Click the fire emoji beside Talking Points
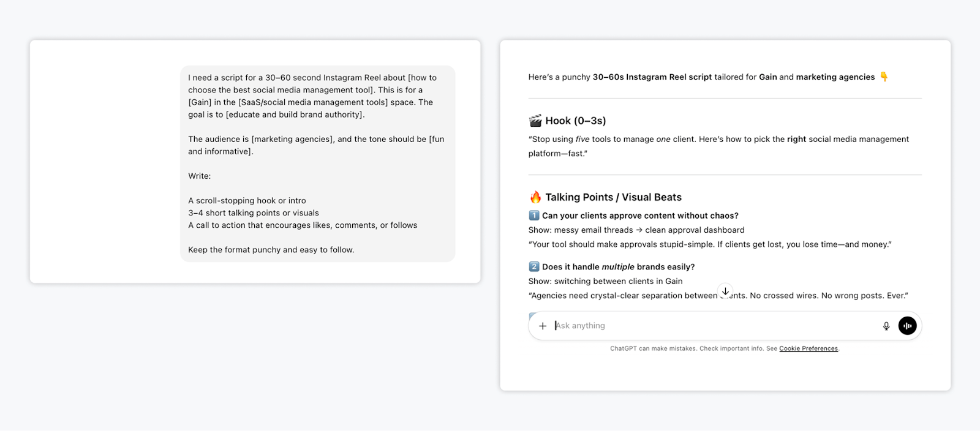 pyautogui.click(x=535, y=197)
